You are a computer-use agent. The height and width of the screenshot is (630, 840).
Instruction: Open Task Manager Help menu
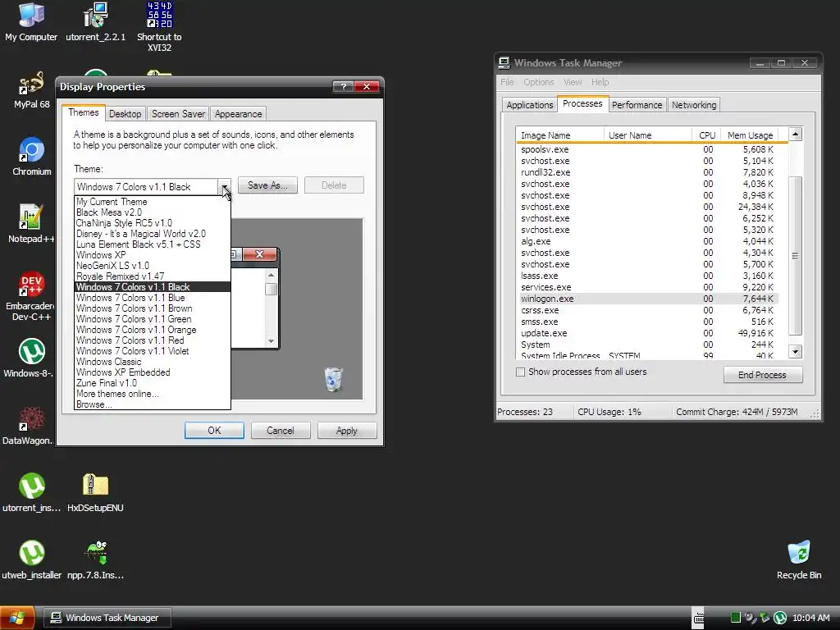[600, 82]
